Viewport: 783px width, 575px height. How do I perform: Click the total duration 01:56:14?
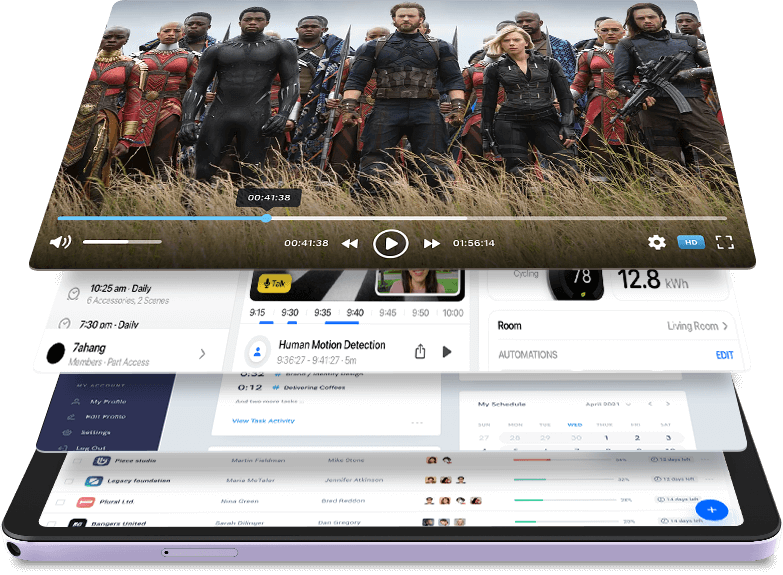coord(473,243)
